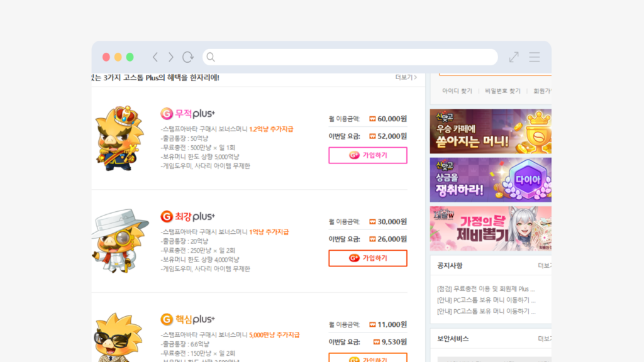Click the 무료충전 : 150만냥 × 일 2회 line
Screen dimensions: 644x362
click(x=198, y=353)
